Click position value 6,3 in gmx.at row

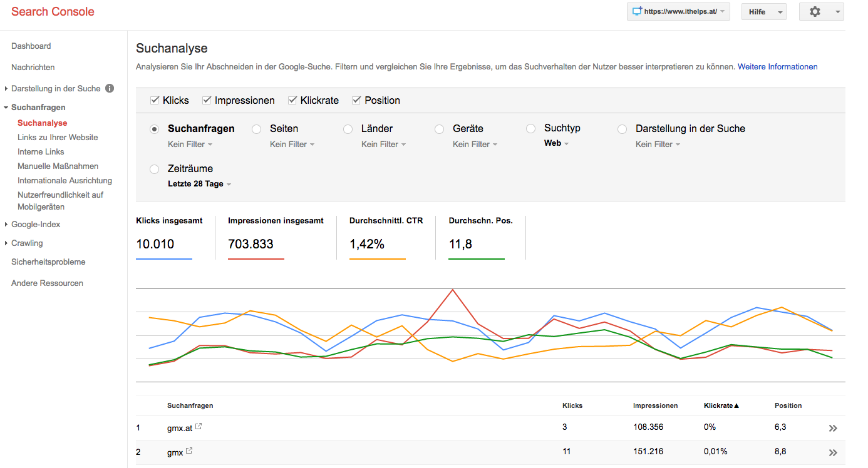tap(780, 427)
